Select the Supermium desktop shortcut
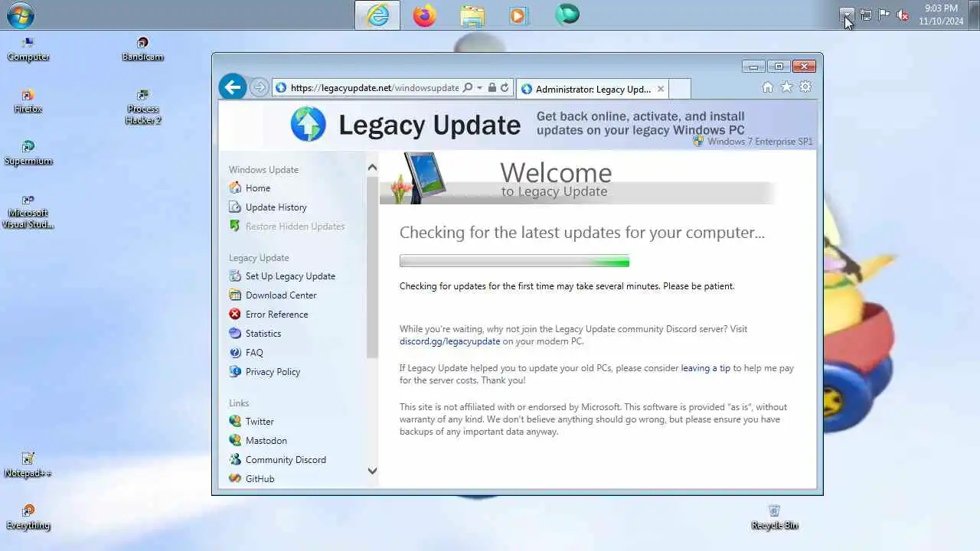The image size is (980, 551). point(28,154)
